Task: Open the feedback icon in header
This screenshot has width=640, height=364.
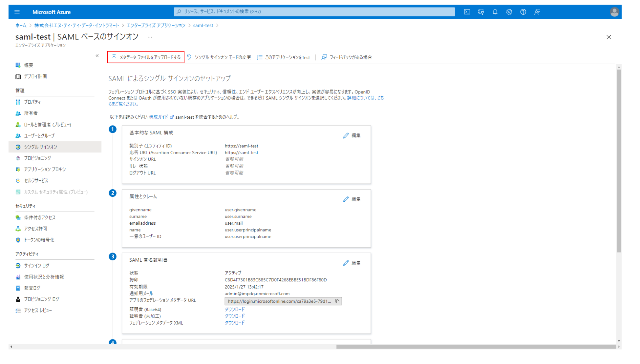Action: click(x=537, y=12)
